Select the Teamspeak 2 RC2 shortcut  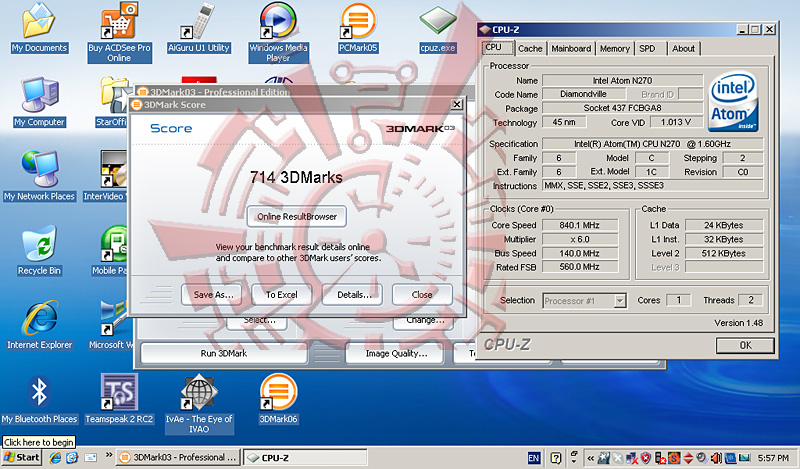[x=119, y=400]
